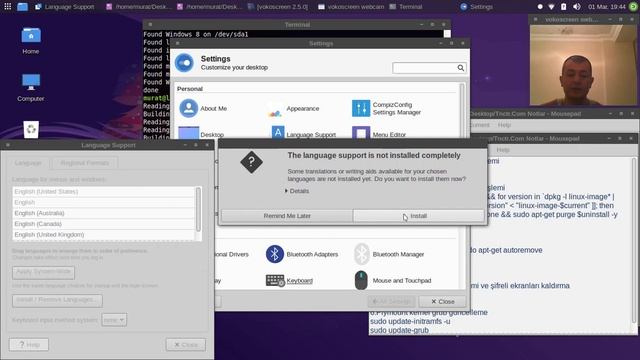Click the battery icon in system tray
Image resolution: width=640 pixels, height=360 pixels.
[x=564, y=7]
